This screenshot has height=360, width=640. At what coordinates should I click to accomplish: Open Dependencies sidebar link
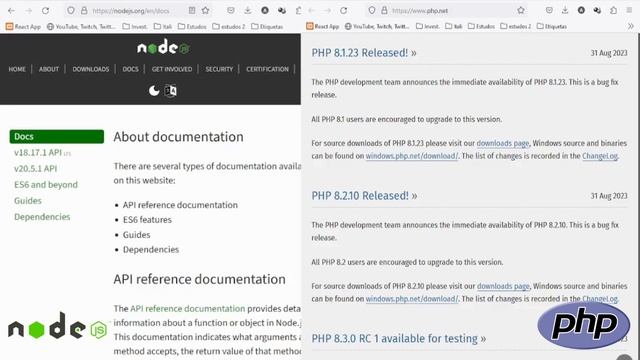click(42, 217)
